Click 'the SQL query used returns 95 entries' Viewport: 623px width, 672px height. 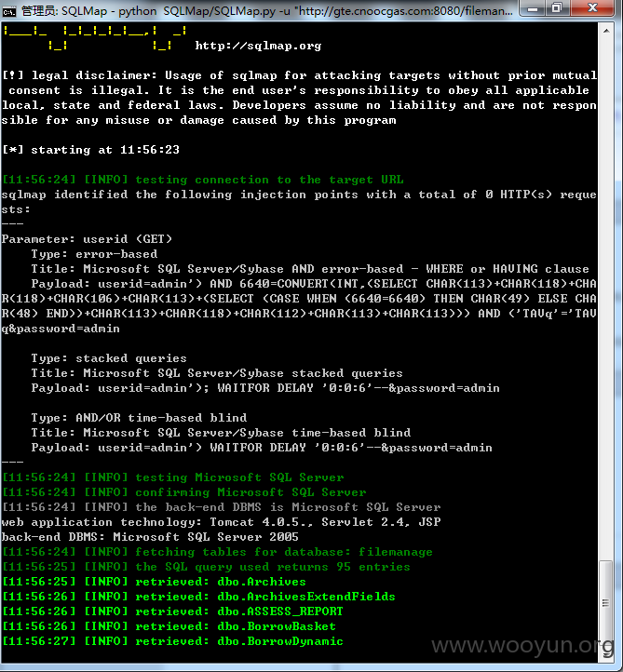point(206,567)
